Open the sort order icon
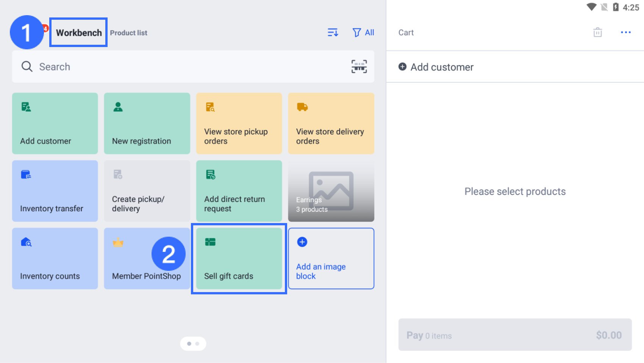 click(x=333, y=33)
